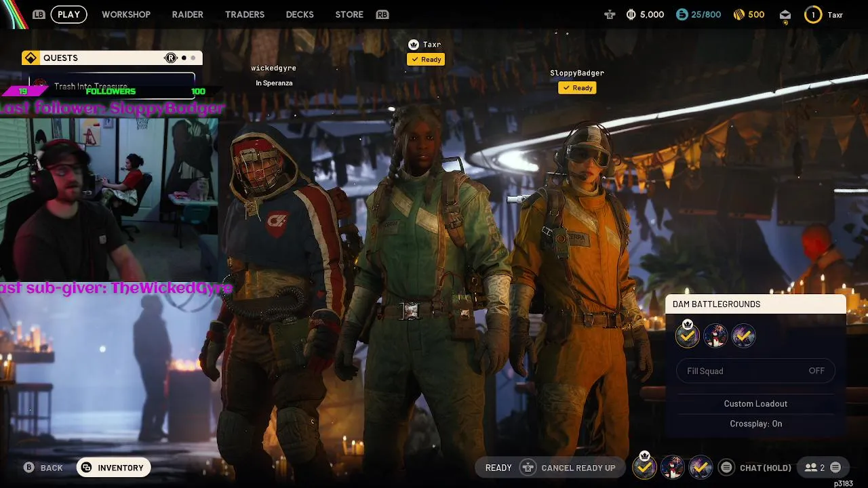Open the Raider tab

point(188,14)
